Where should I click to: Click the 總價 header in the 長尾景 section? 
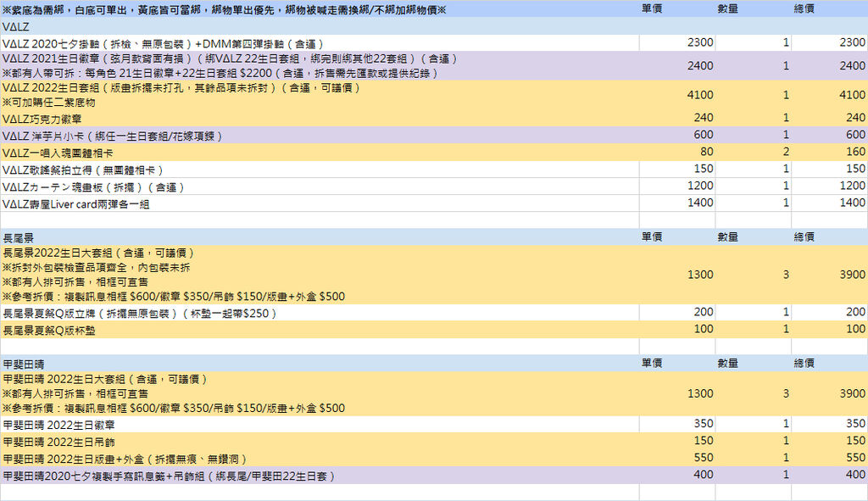(804, 237)
